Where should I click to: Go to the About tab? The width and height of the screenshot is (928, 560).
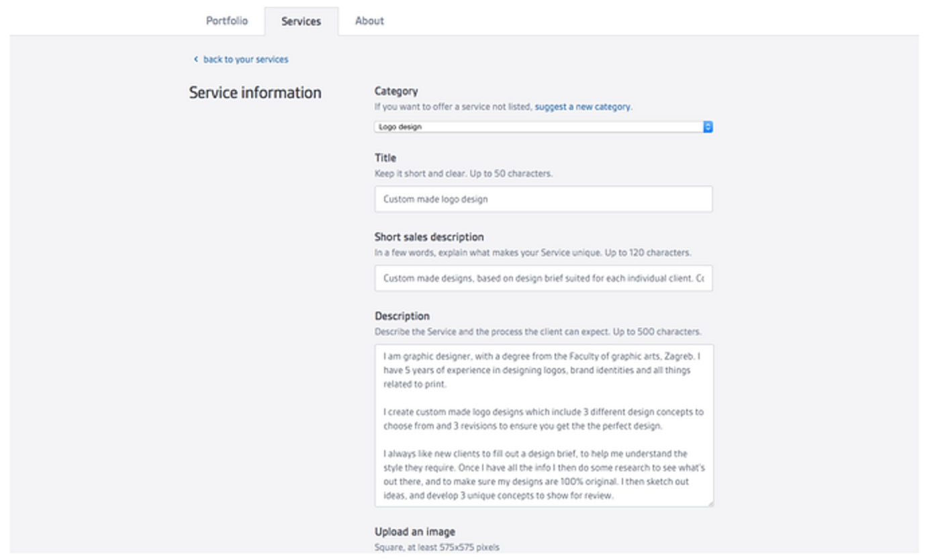click(x=369, y=21)
